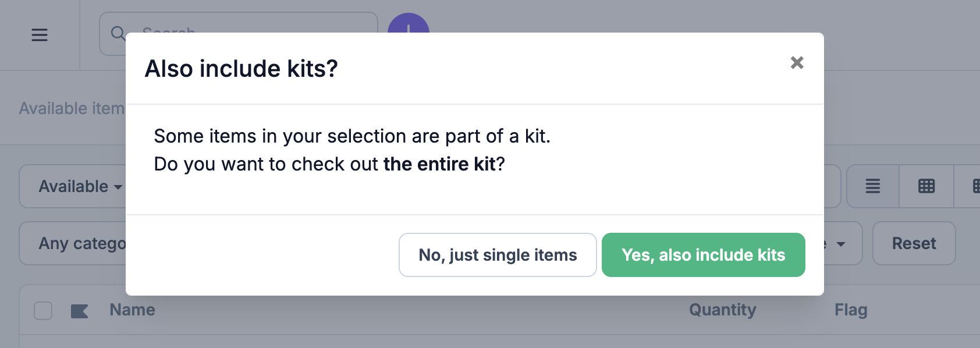980x348 pixels.
Task: Sort by the Flag column header
Action: click(851, 310)
